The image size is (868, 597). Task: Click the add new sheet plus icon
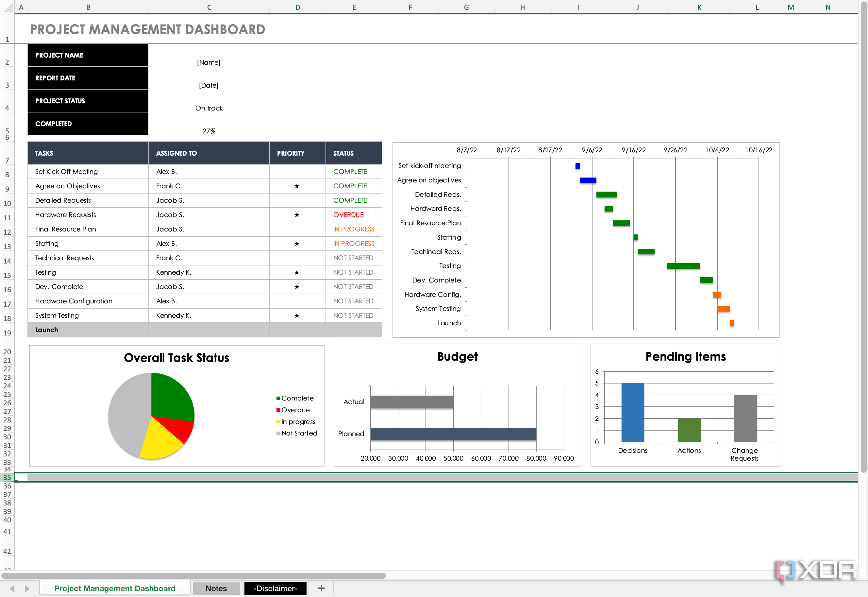point(321,588)
